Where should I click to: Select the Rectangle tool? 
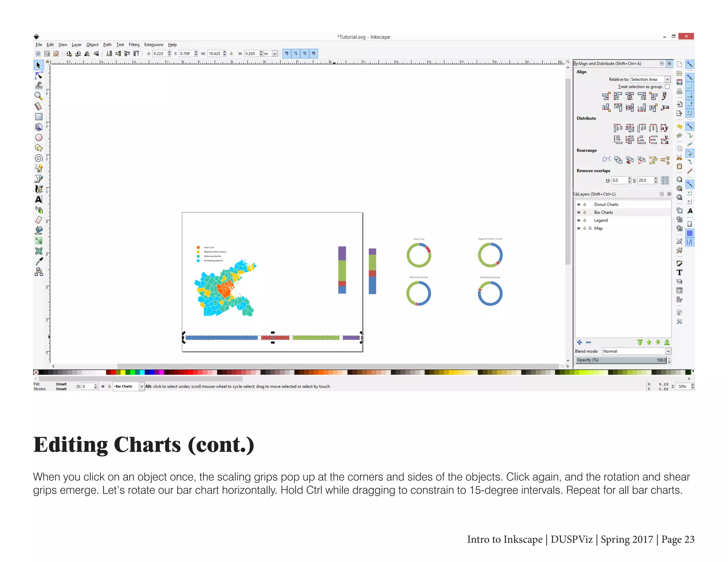click(38, 117)
